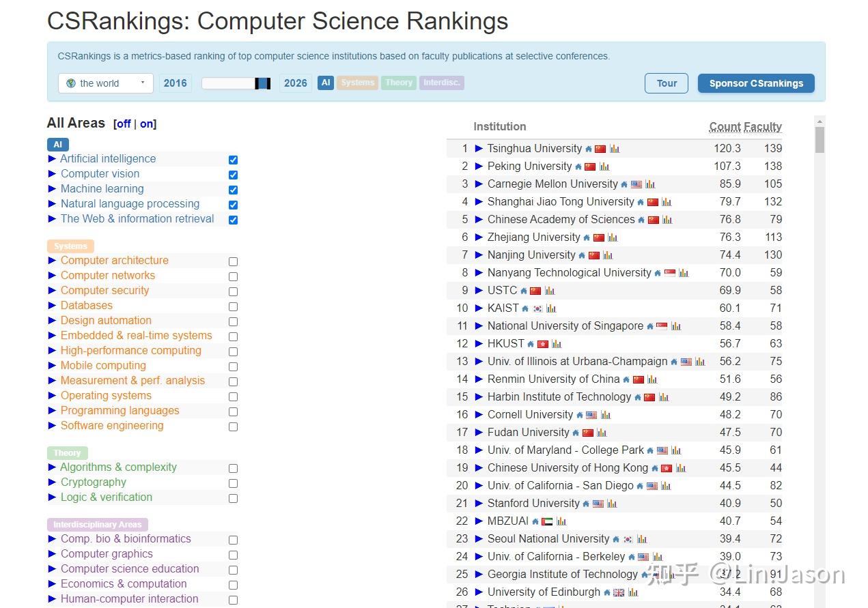
Task: Select the AI area tab
Action: pos(326,83)
